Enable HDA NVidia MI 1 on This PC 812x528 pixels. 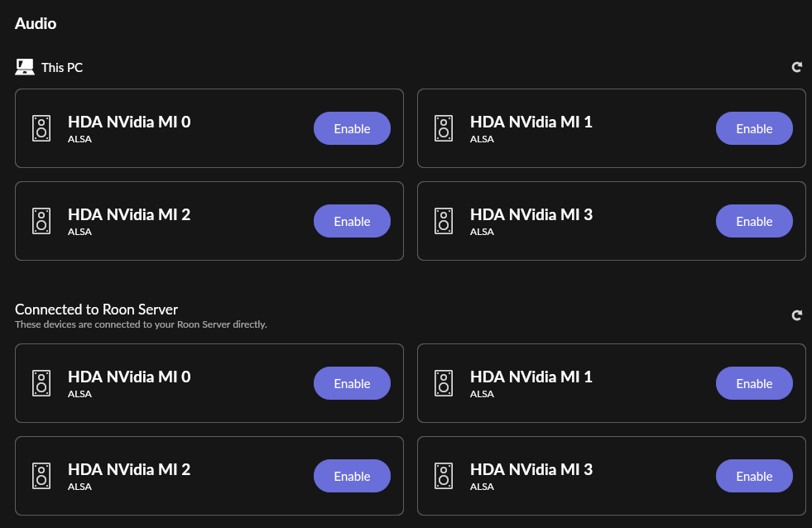[x=755, y=128]
